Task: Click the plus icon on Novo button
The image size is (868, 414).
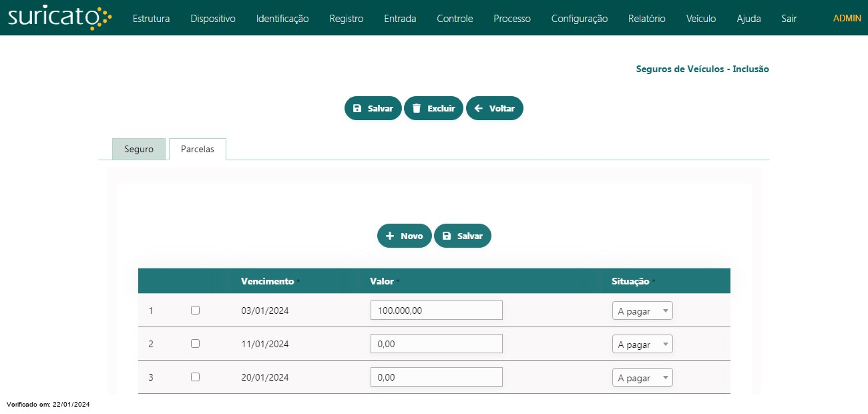Action: coord(390,236)
